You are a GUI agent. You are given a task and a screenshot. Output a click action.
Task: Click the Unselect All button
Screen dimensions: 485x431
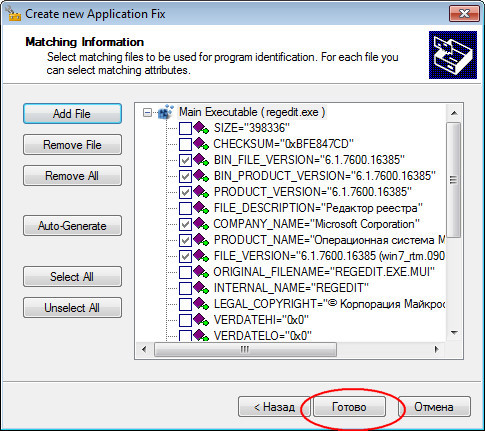(x=72, y=307)
